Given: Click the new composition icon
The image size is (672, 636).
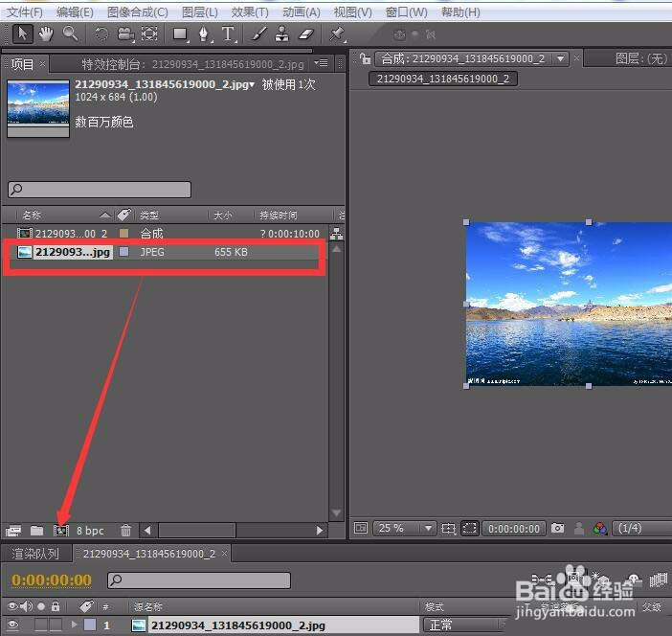Looking at the screenshot, I should 61,531.
